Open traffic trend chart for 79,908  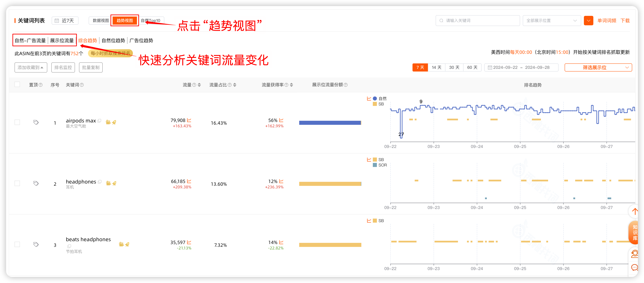click(189, 120)
